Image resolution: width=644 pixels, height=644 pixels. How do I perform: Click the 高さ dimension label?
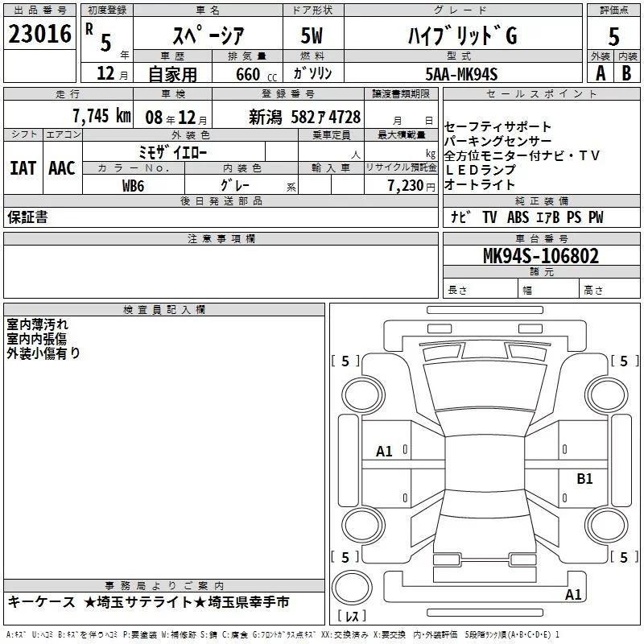click(x=593, y=291)
